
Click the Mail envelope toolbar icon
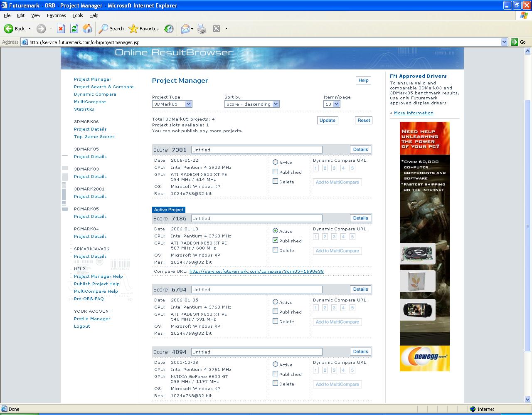coord(185,29)
